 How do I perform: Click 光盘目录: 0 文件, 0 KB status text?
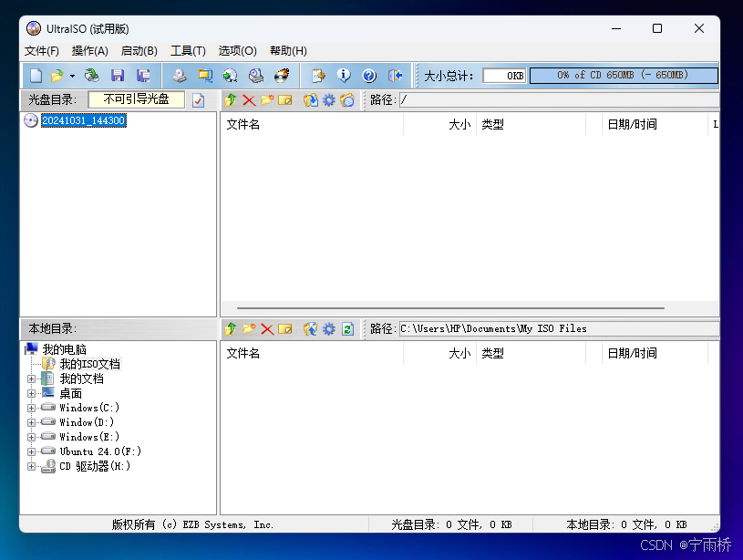point(451,524)
